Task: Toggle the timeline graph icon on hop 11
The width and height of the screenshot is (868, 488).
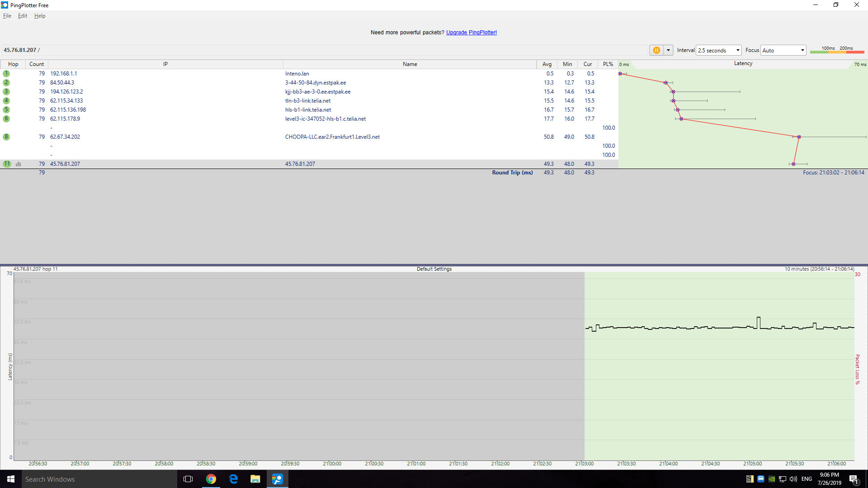Action: click(19, 164)
